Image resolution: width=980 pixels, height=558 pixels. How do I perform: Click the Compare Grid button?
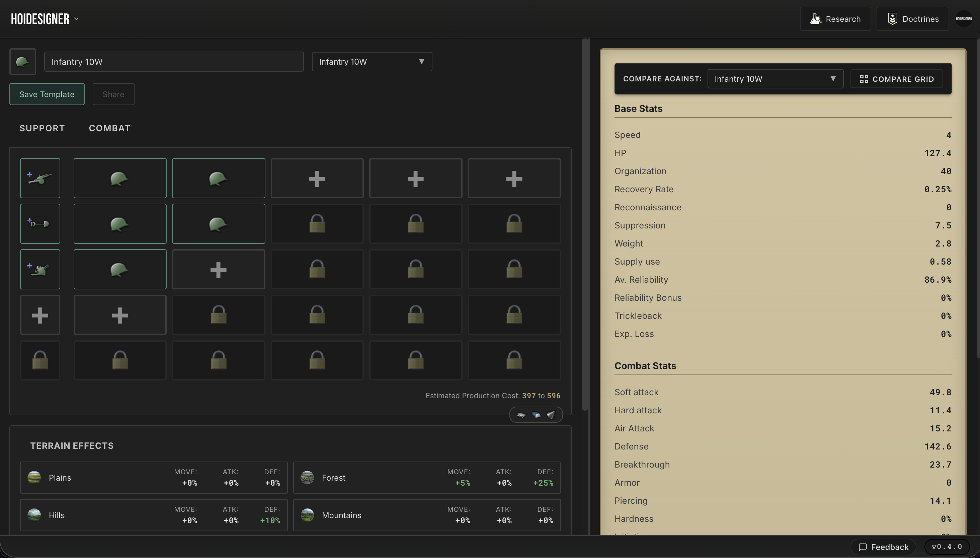coord(896,79)
